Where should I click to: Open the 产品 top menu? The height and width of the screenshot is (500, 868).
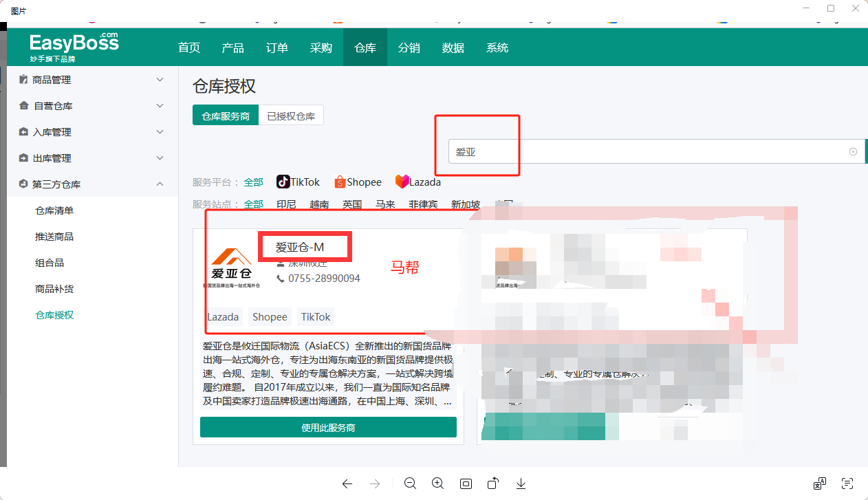pos(233,48)
